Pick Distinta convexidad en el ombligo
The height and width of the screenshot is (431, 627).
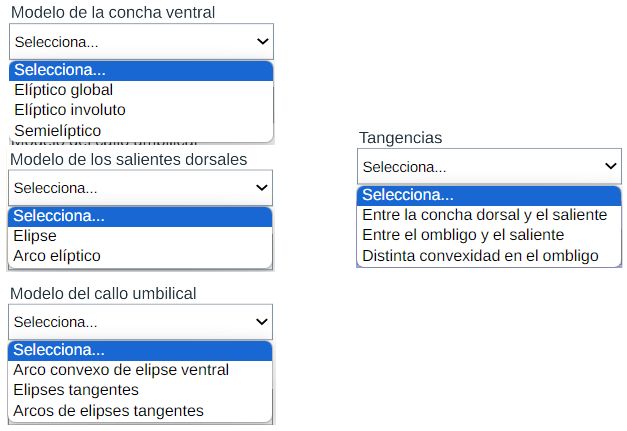click(480, 255)
